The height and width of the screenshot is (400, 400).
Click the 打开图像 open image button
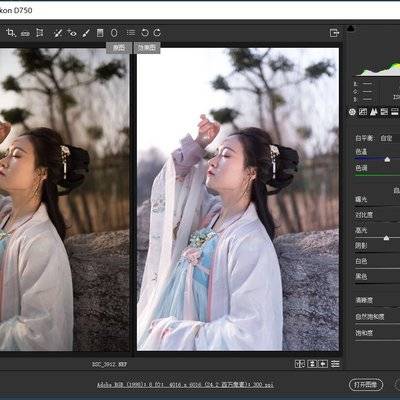coord(366,385)
